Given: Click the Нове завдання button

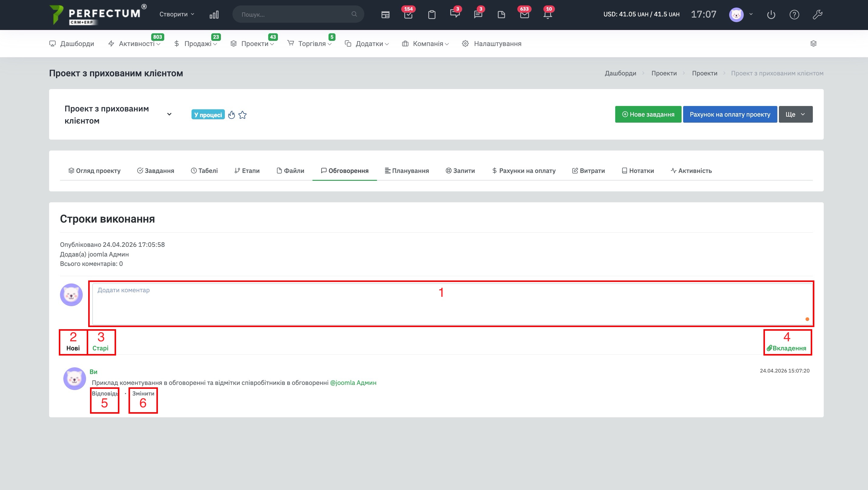Looking at the screenshot, I should pyautogui.click(x=648, y=114).
